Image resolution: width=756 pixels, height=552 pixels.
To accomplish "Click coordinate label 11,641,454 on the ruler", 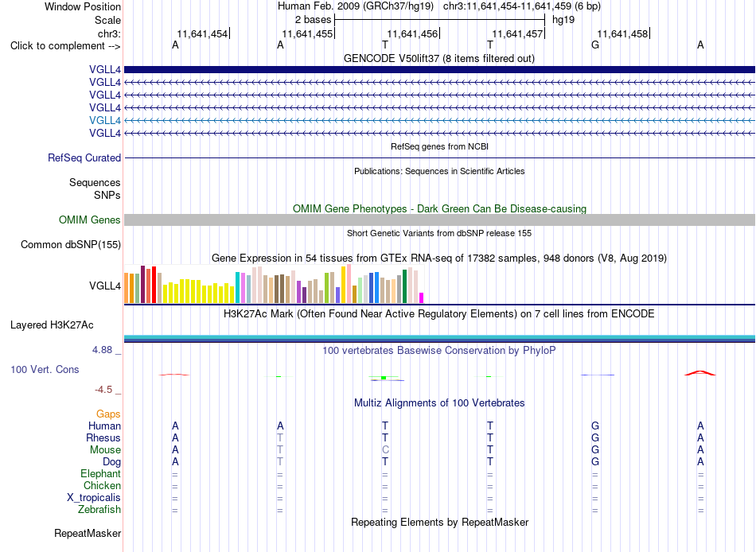I will click(202, 33).
